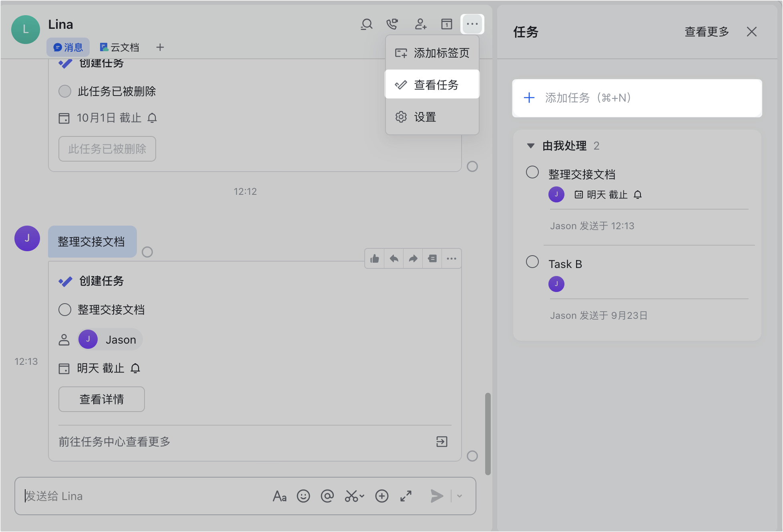This screenshot has height=532, width=783.
Task: Click the thumbs-up reaction icon
Action: pos(375,259)
